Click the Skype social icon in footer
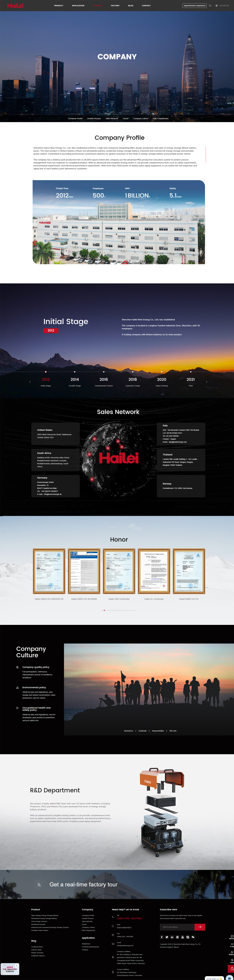 click(x=188, y=937)
